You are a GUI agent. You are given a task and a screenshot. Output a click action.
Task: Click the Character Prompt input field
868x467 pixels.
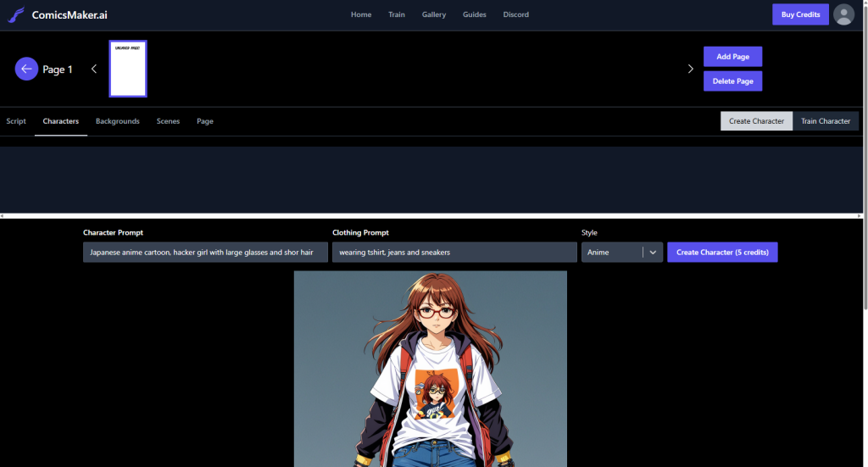pos(205,253)
